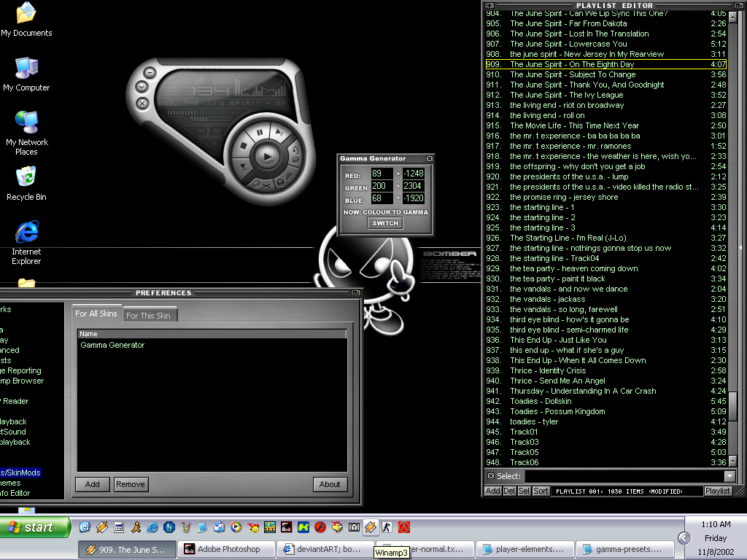Open the My Computer desktop icon
The image size is (747, 560).
pyautogui.click(x=27, y=74)
